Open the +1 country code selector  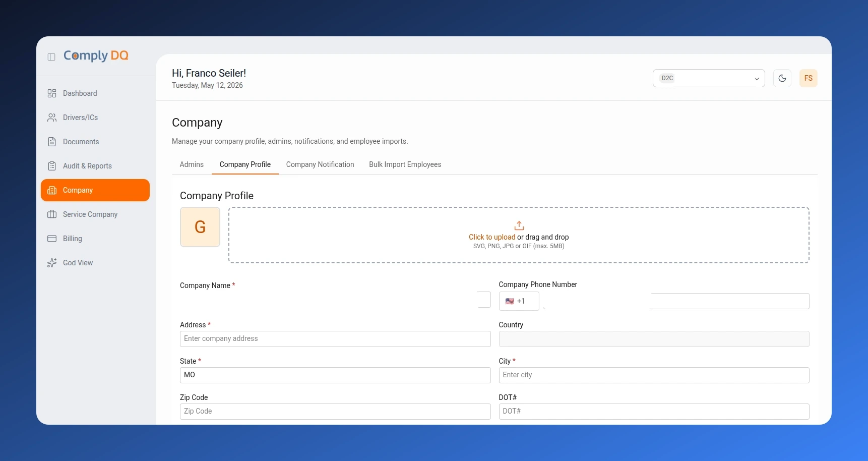(x=519, y=301)
